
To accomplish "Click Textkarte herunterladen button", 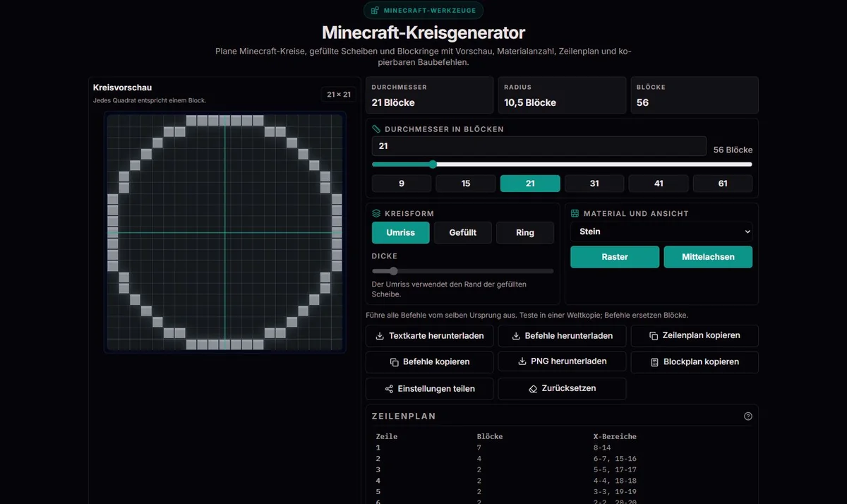I will [x=430, y=336].
